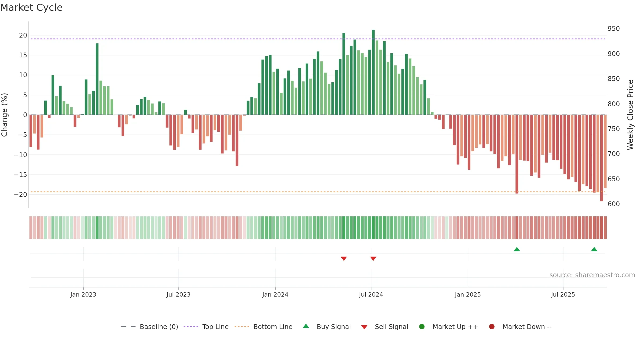Viewport: 644px width, 362px height.
Task: Click the Change (%) axis title
Action: pos(5,115)
